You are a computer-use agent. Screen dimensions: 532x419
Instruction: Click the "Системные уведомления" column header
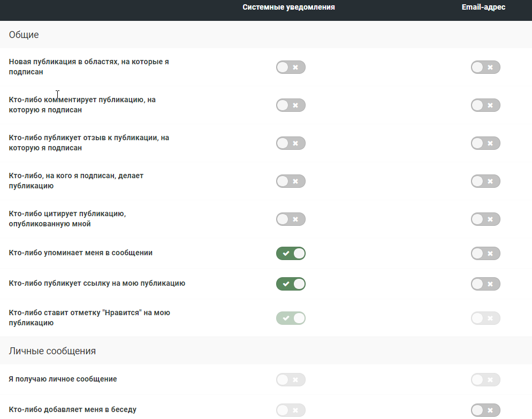pyautogui.click(x=288, y=7)
